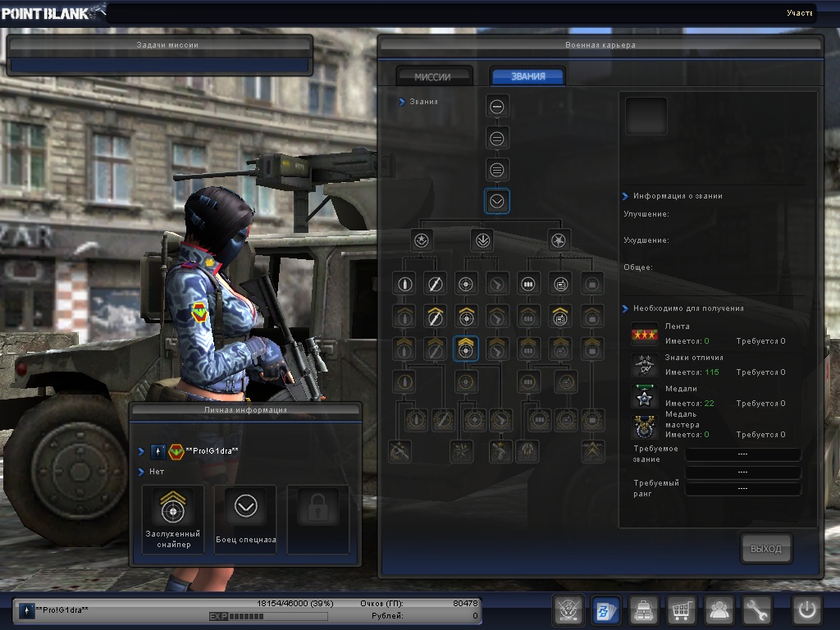Click the locked padlock title slot

pos(317,519)
